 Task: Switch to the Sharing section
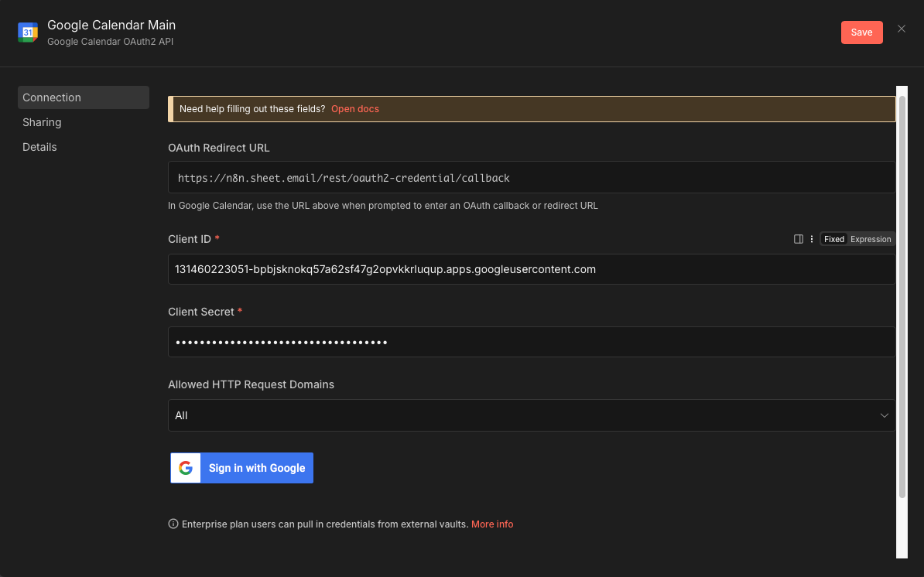[42, 121]
